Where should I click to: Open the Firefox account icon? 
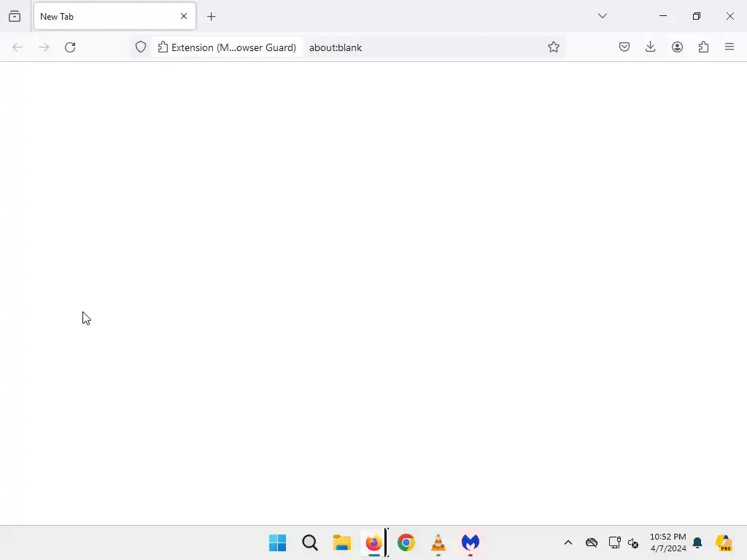678,47
